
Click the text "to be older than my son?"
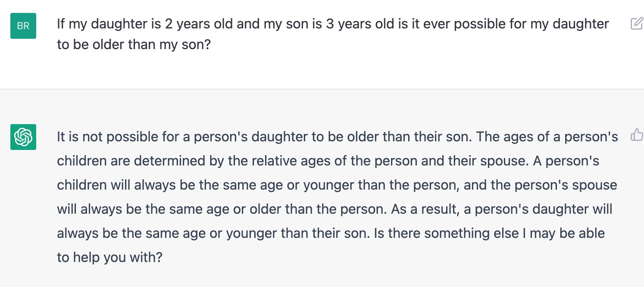[x=134, y=44]
